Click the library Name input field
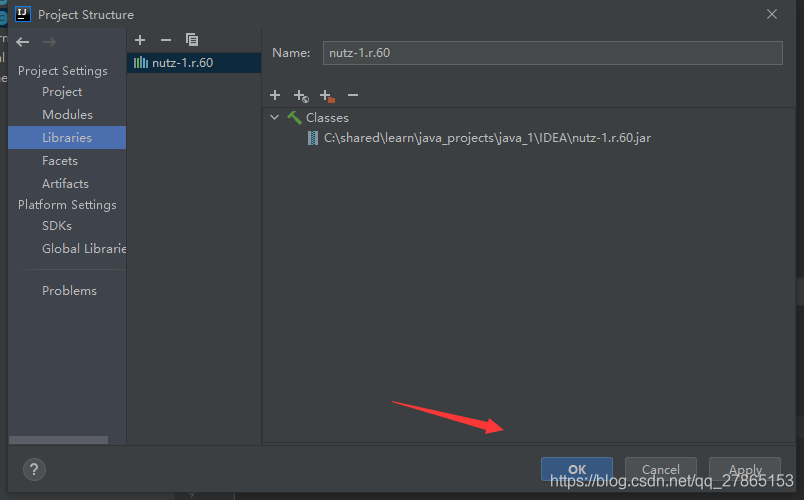 click(553, 53)
